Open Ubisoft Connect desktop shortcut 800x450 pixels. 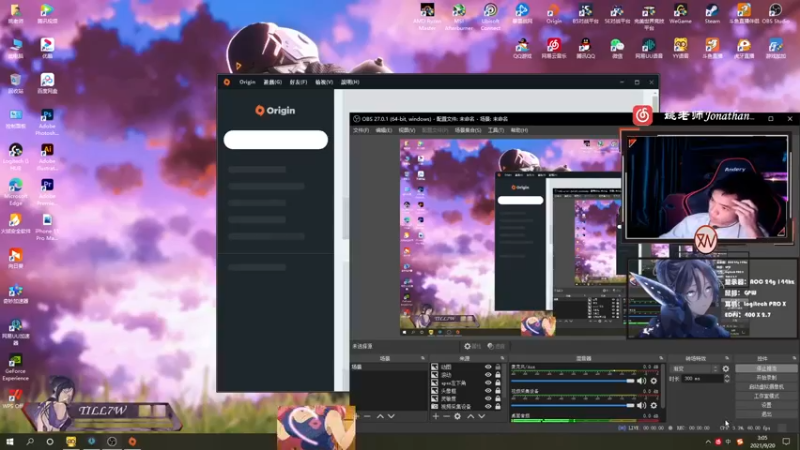click(490, 16)
